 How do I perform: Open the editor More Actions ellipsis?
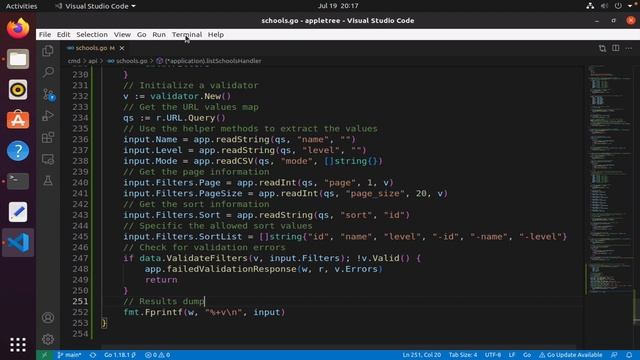click(629, 48)
